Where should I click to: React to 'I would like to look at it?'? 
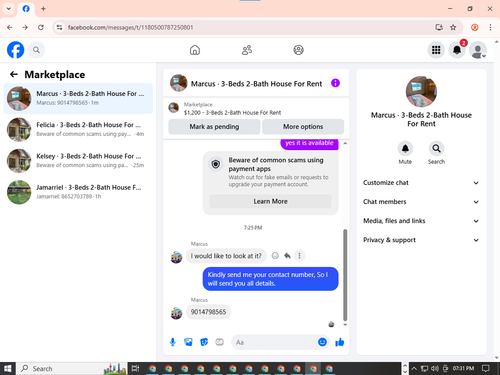tap(275, 256)
